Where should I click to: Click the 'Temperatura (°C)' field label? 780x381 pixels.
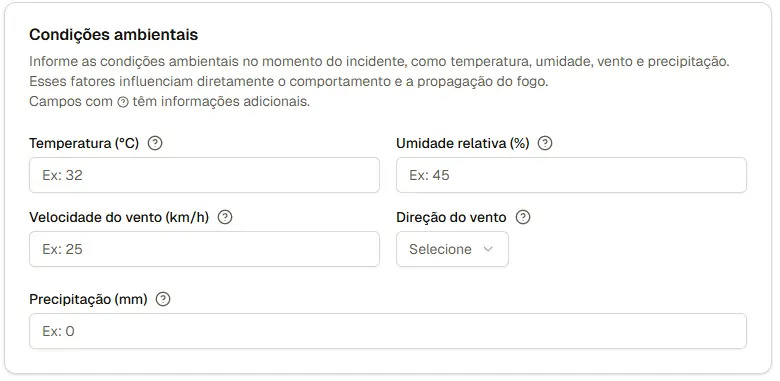[84, 143]
